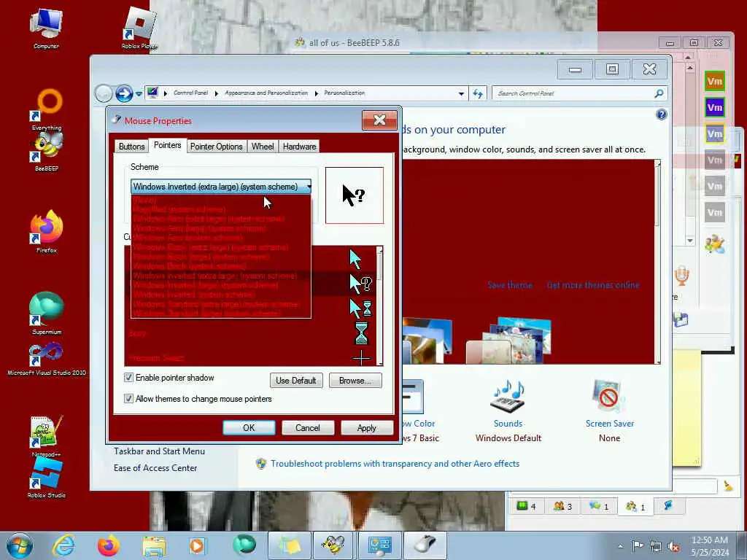Switch to the Pointer Options tab
The image size is (747, 560).
[x=216, y=147]
